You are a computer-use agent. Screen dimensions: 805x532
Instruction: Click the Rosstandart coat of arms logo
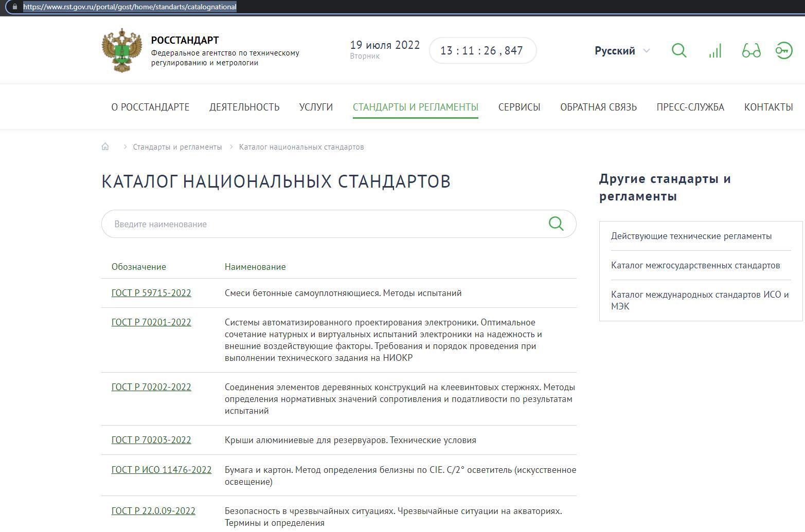122,50
